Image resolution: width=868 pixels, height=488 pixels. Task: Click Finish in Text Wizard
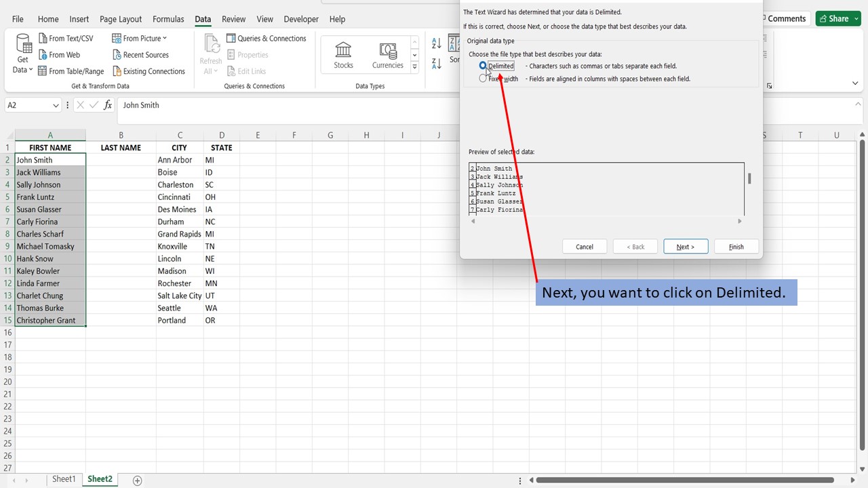[736, 247]
